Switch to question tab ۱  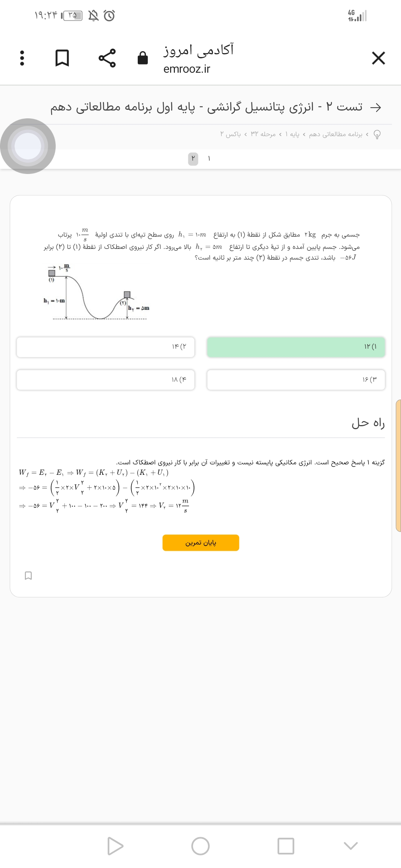click(209, 159)
